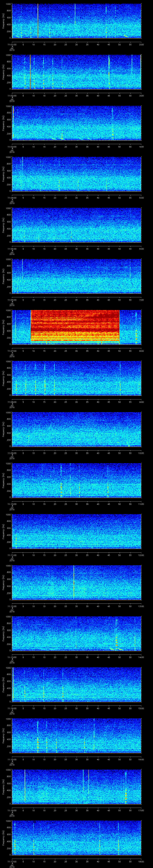The image size is (153, 868).
Task: Click Frequency (Hz) label of the 11:01 panel
Action: click(3, 21)
